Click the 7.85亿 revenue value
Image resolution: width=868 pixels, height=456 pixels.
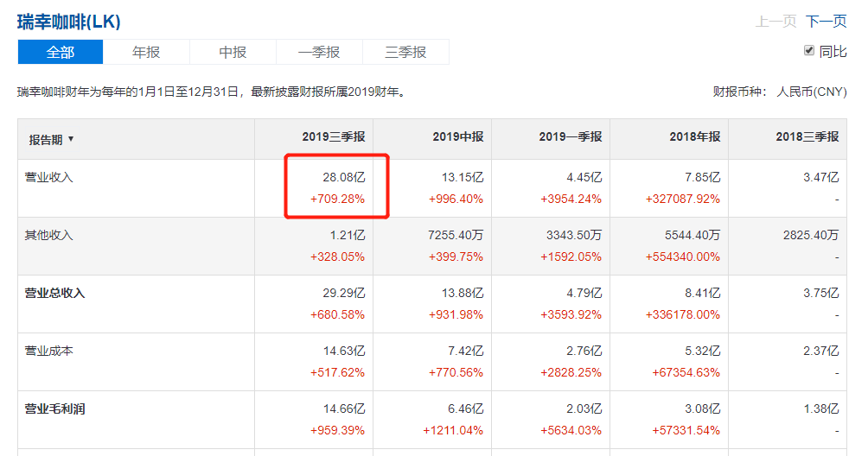pos(703,177)
